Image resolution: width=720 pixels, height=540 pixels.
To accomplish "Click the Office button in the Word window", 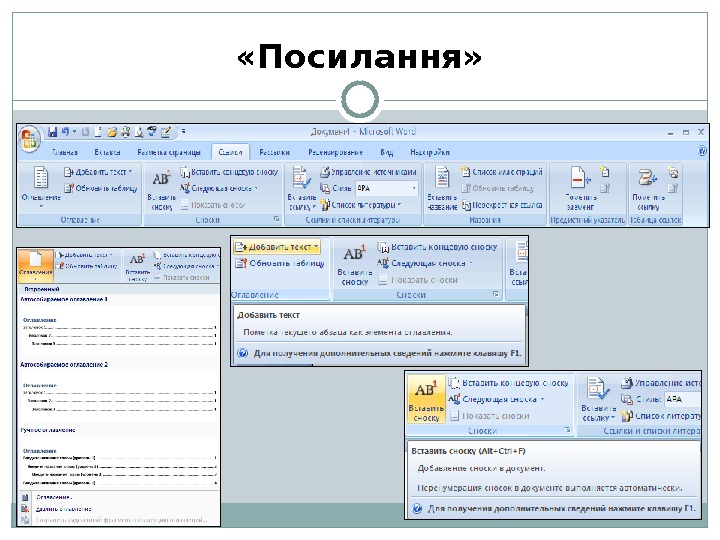I will click(29, 138).
